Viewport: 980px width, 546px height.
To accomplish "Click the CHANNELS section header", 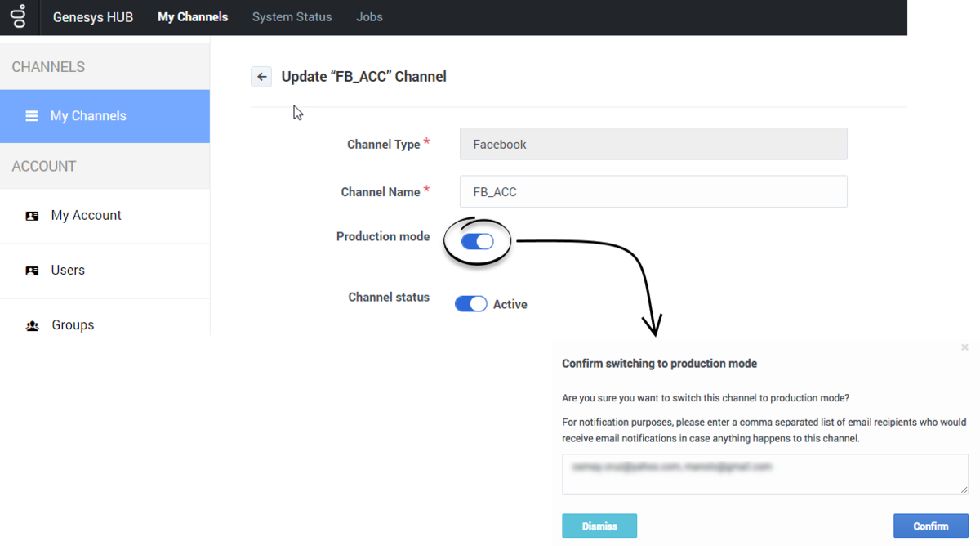I will [x=48, y=67].
